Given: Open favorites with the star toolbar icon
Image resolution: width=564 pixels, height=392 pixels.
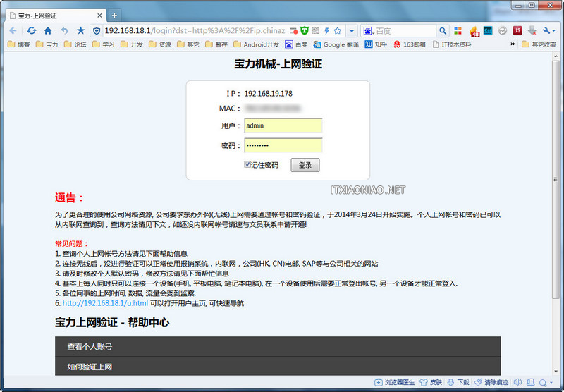Looking at the screenshot, I should [x=80, y=31].
